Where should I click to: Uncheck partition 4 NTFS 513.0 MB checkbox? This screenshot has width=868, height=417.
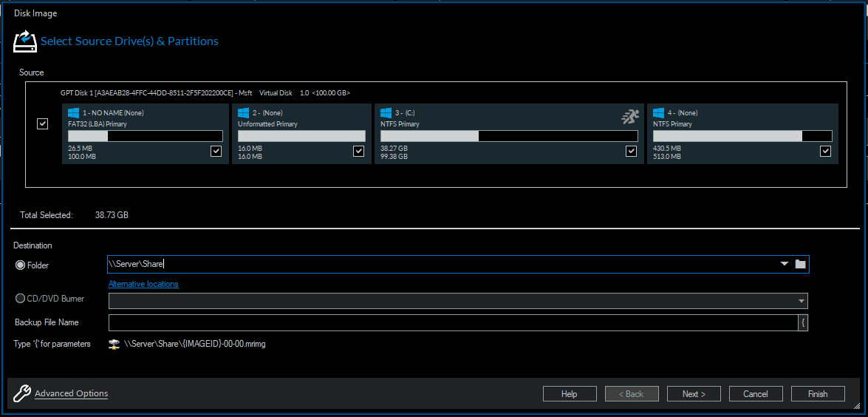coord(825,151)
